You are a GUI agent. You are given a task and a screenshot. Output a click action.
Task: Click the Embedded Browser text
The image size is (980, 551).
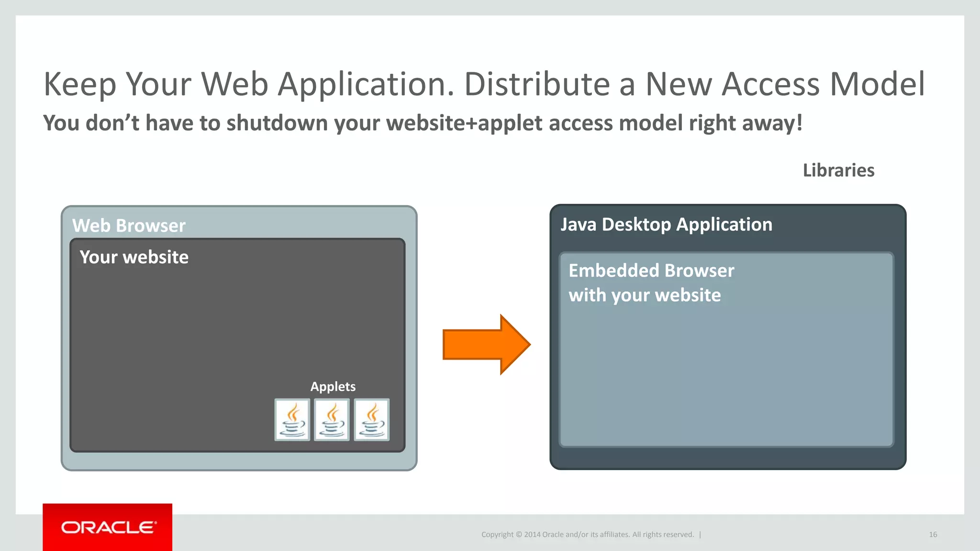point(651,271)
